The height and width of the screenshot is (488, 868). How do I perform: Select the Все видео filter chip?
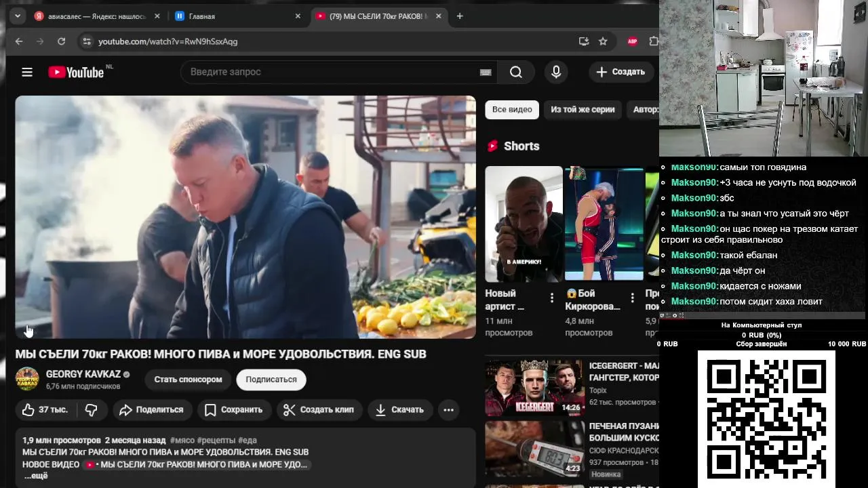click(x=512, y=109)
